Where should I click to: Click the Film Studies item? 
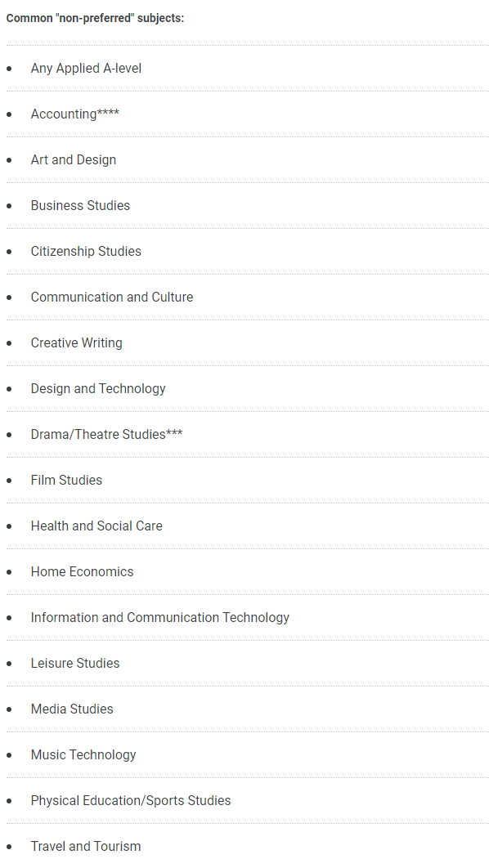(x=66, y=480)
